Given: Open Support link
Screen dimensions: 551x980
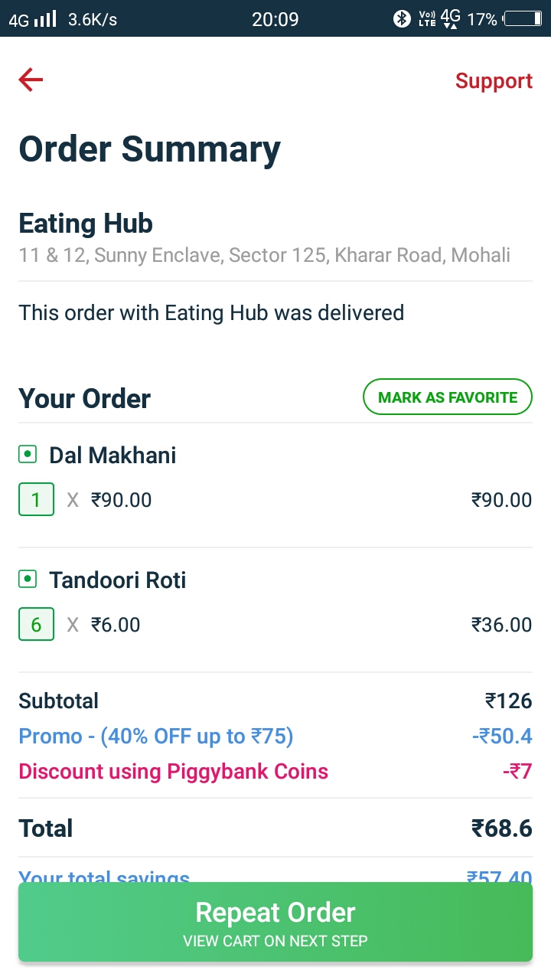Looking at the screenshot, I should [494, 81].
